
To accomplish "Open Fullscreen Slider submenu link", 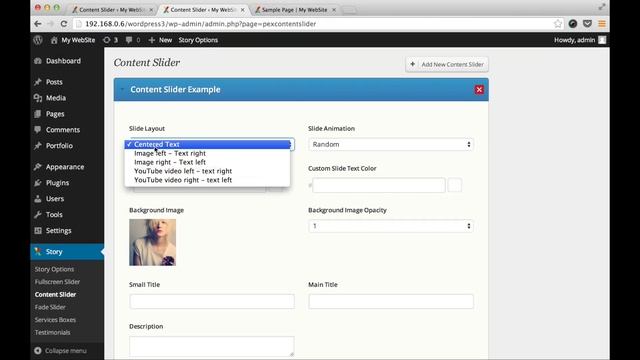I will pos(57,282).
